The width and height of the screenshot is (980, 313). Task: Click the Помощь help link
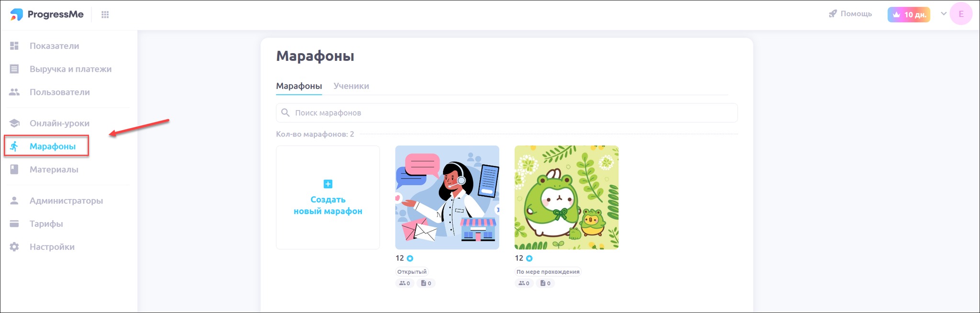(850, 14)
